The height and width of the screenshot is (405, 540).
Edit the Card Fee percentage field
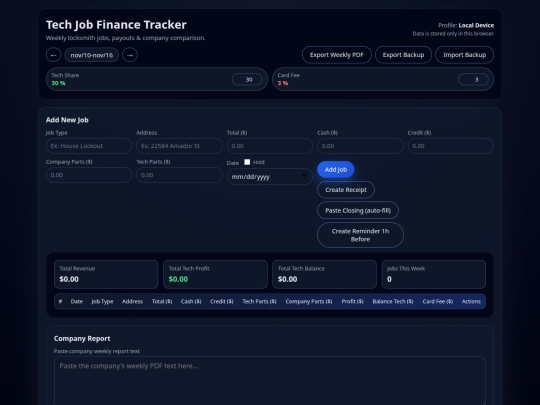tap(473, 80)
